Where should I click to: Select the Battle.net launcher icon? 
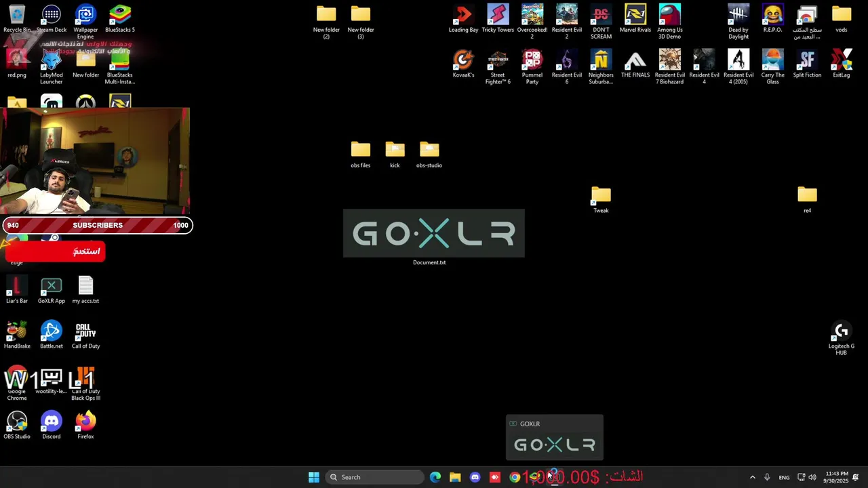tap(52, 335)
